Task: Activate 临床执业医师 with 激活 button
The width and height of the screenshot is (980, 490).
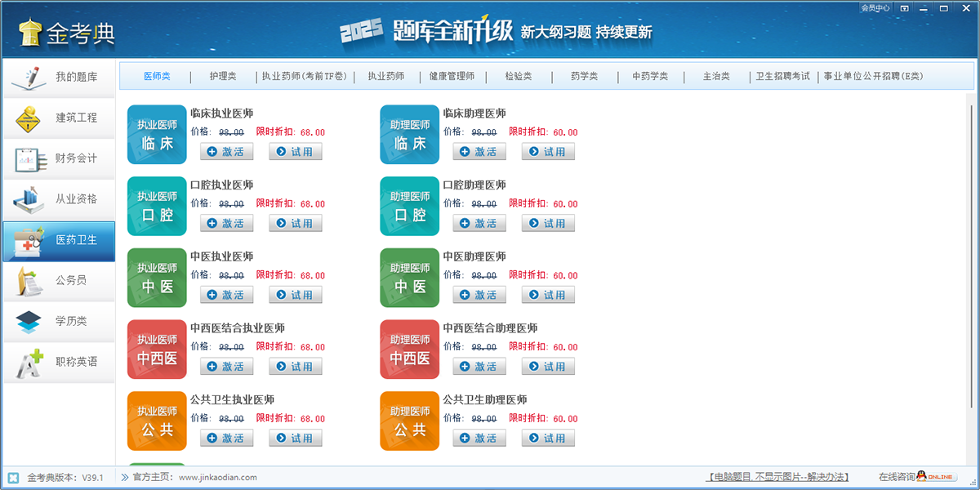Action: (x=227, y=152)
